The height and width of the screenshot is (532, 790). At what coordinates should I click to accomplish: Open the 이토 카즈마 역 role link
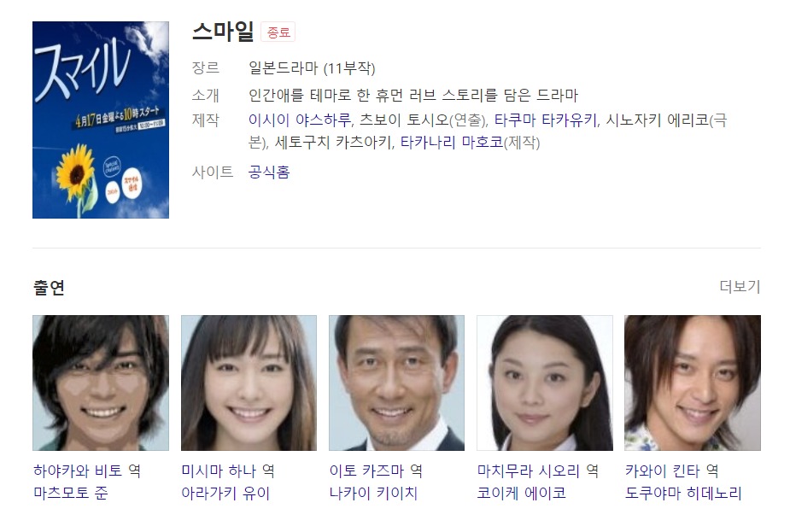(376, 471)
